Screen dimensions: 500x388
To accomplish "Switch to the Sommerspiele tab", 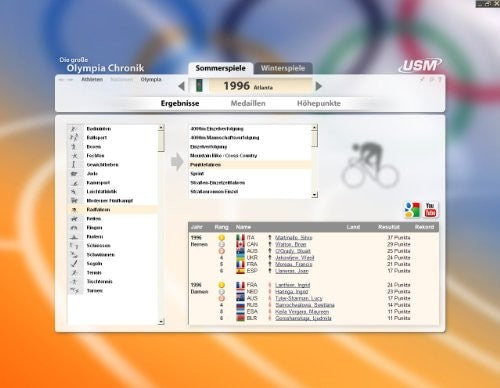I will point(220,68).
